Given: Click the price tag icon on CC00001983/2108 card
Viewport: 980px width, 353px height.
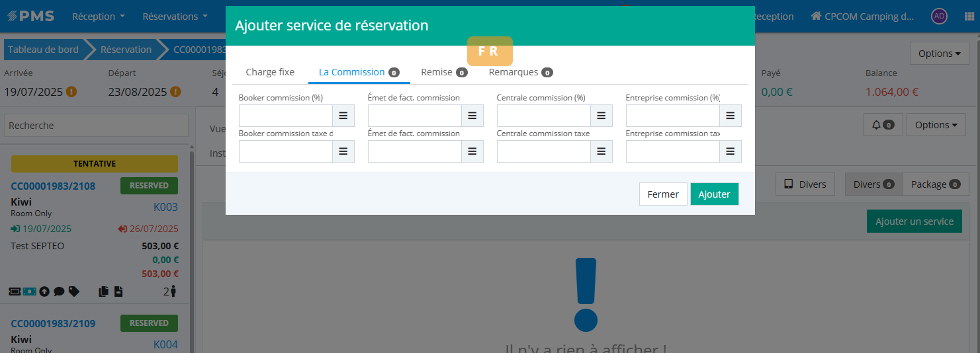Looking at the screenshot, I should (x=74, y=291).
